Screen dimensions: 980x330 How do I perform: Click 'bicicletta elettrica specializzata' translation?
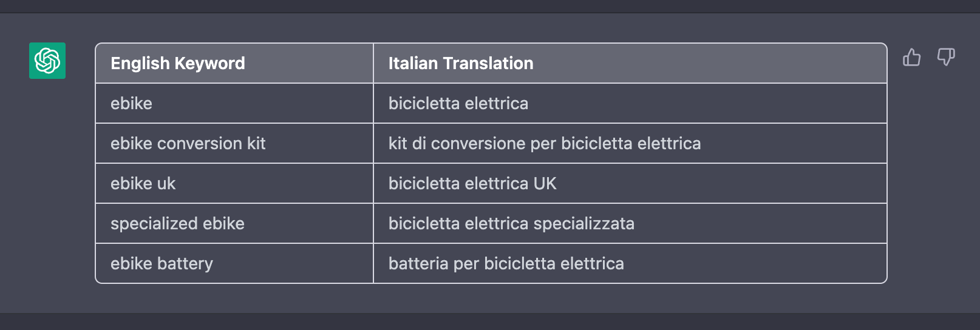coord(511,224)
